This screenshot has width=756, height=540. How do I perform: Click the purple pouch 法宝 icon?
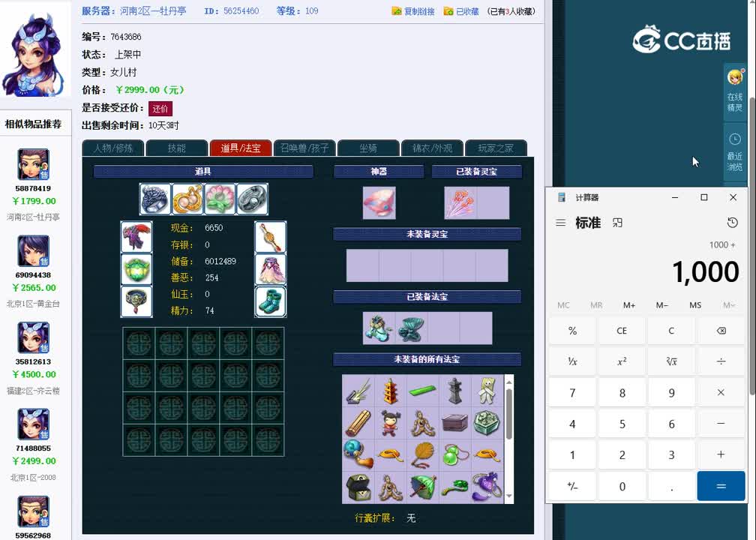(487, 487)
